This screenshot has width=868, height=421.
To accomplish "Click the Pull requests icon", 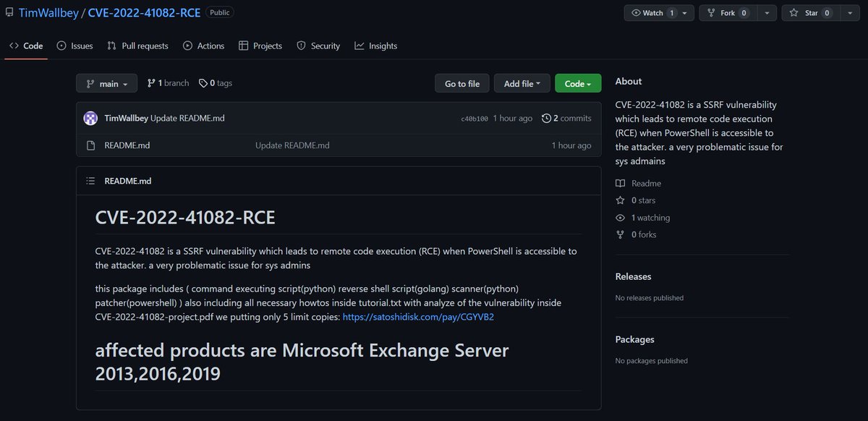I will tap(111, 46).
